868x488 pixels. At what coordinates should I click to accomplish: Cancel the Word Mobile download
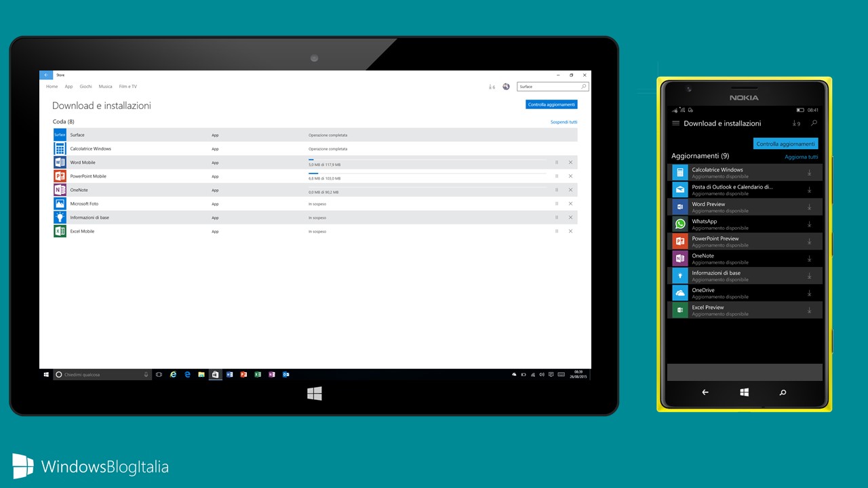pyautogui.click(x=570, y=163)
